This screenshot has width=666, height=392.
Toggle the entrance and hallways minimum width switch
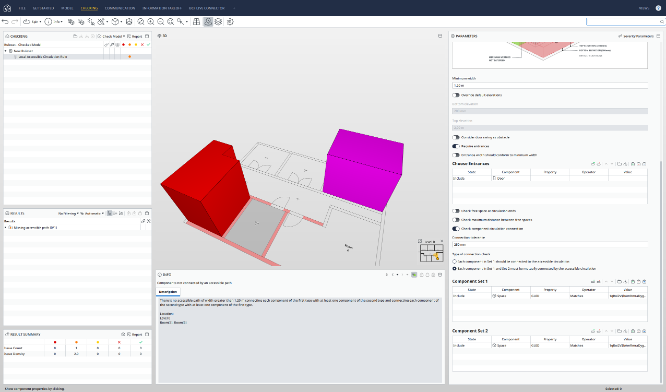pyautogui.click(x=456, y=155)
